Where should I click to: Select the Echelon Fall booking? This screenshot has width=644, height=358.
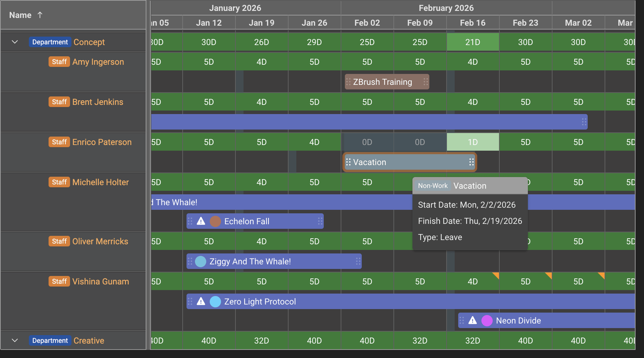[x=255, y=221]
